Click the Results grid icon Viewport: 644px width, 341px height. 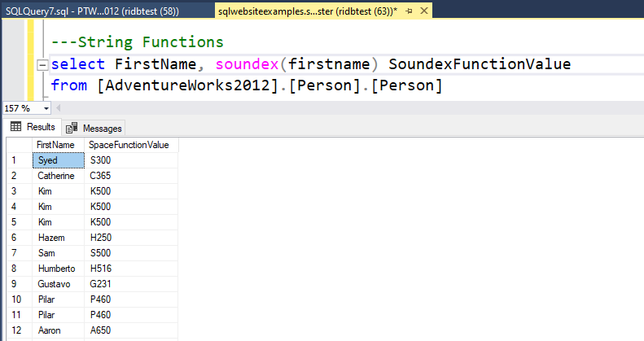16,126
